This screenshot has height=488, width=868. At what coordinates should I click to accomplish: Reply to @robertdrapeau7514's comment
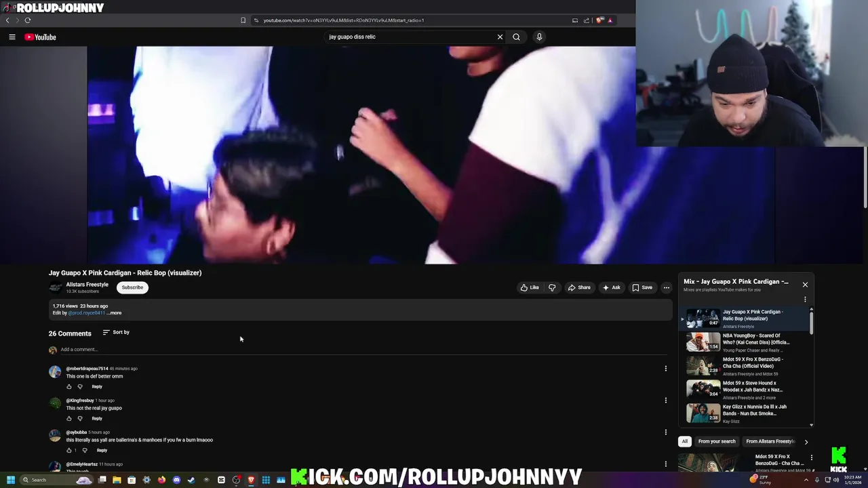click(97, 387)
